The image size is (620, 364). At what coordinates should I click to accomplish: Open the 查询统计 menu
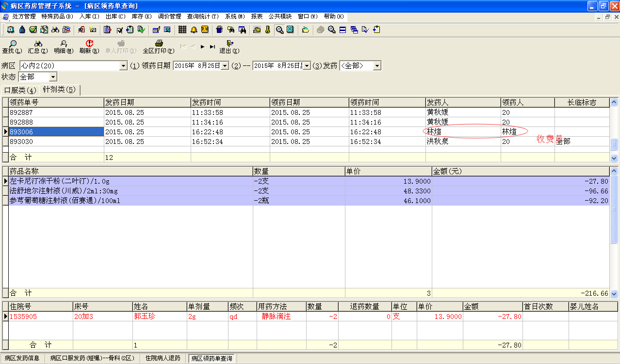pyautogui.click(x=202, y=16)
